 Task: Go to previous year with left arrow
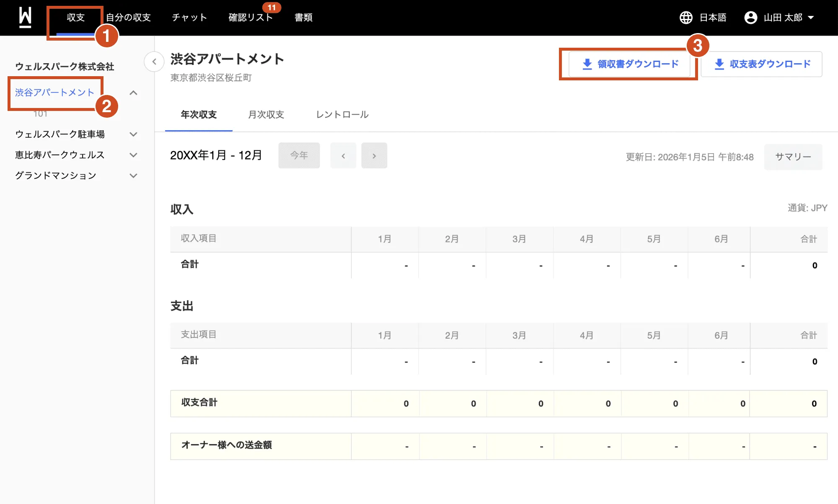(x=343, y=155)
